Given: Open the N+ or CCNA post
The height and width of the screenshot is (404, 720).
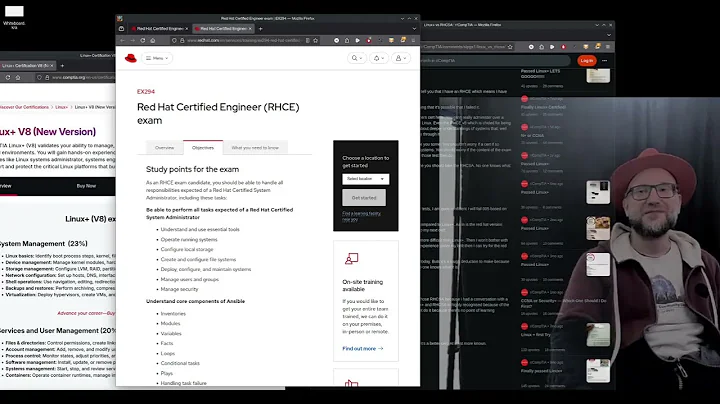Looking at the screenshot, I should [x=533, y=135].
